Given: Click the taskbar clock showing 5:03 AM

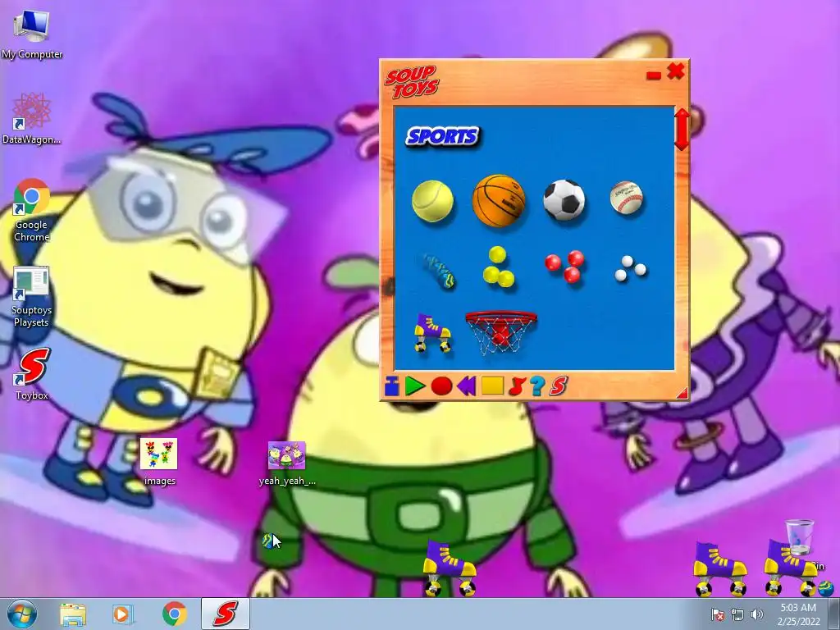Looking at the screenshot, I should coord(799,614).
